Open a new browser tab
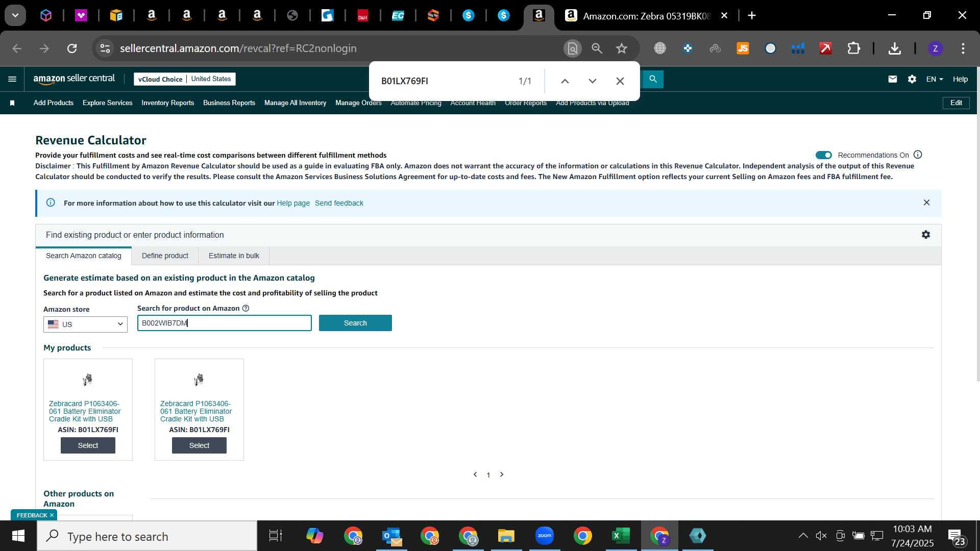This screenshot has width=980, height=551. (x=752, y=15)
